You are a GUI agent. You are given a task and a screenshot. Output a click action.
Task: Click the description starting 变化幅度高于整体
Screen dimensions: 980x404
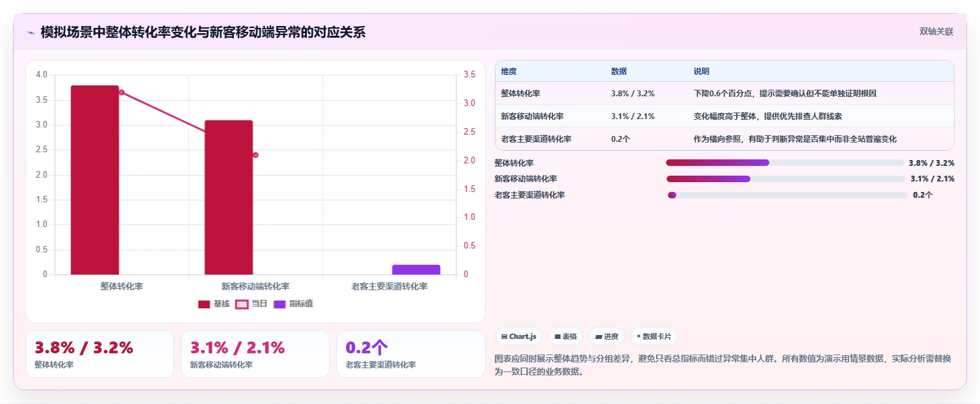click(768, 116)
